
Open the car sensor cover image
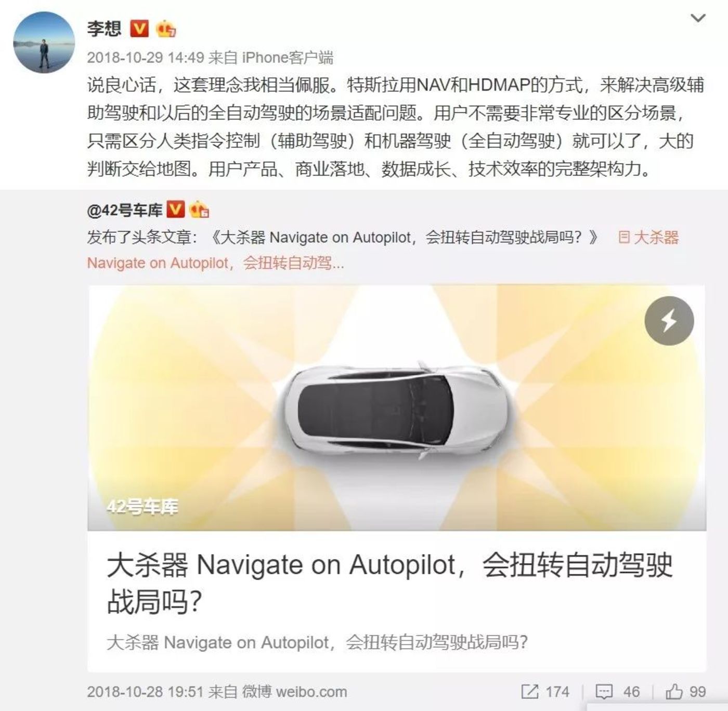click(x=397, y=408)
